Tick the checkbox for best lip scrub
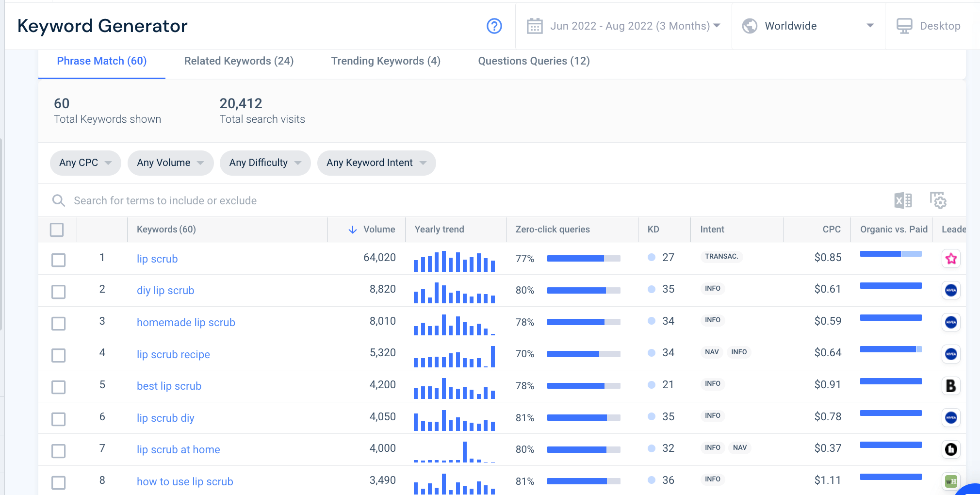The image size is (980, 495). pyautogui.click(x=58, y=387)
